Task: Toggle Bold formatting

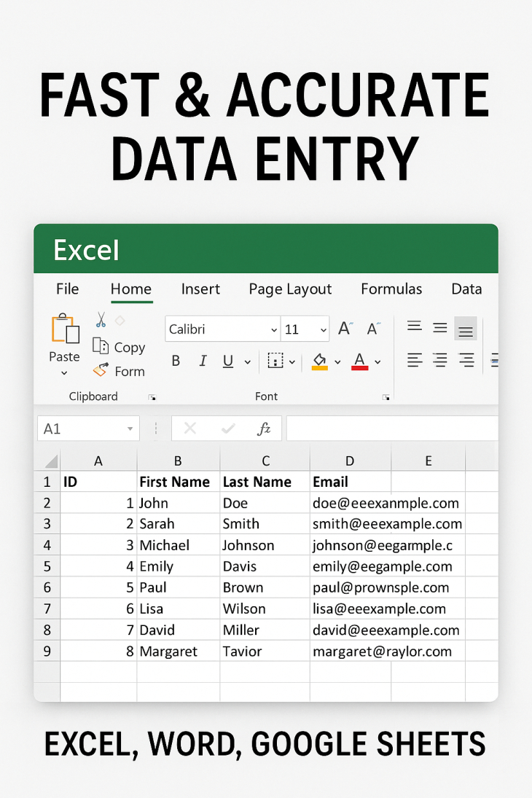Action: point(176,361)
